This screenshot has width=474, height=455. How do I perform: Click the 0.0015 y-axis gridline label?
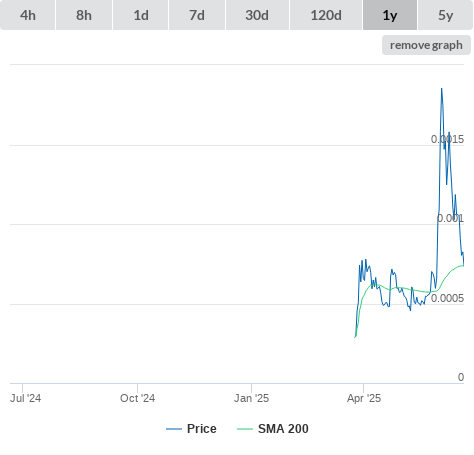447,139
